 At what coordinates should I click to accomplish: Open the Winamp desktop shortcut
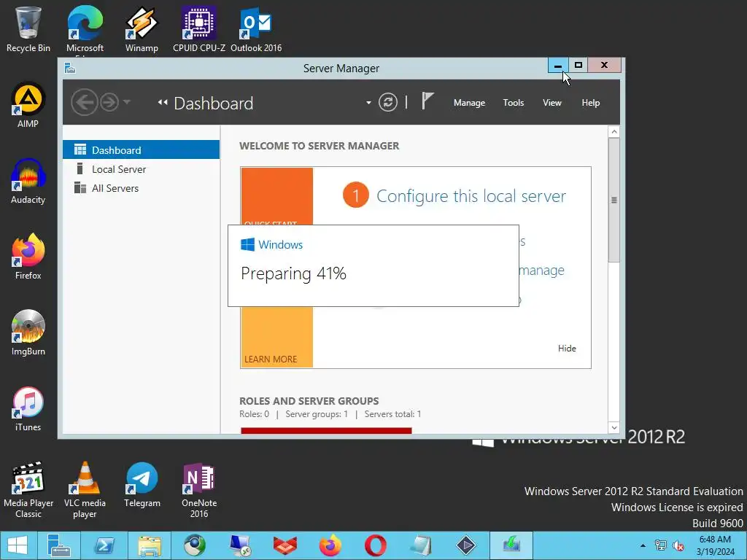coord(142,29)
